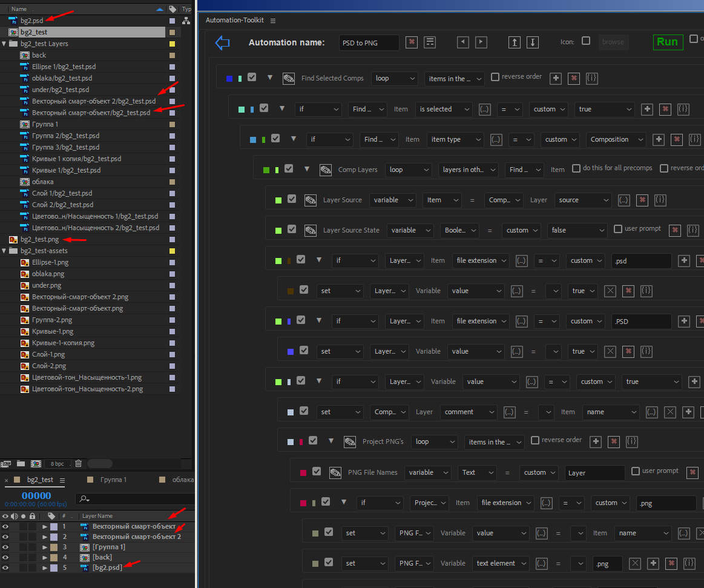Tick the Icon checkbox next to browse
The width and height of the screenshot is (704, 588).
[586, 41]
